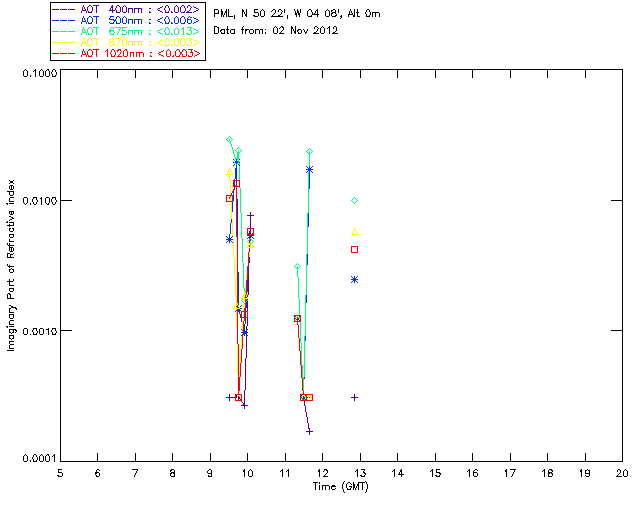This screenshot has width=640, height=512.
Task: Click the 0.1000 y-axis label
Action: [x=39, y=73]
